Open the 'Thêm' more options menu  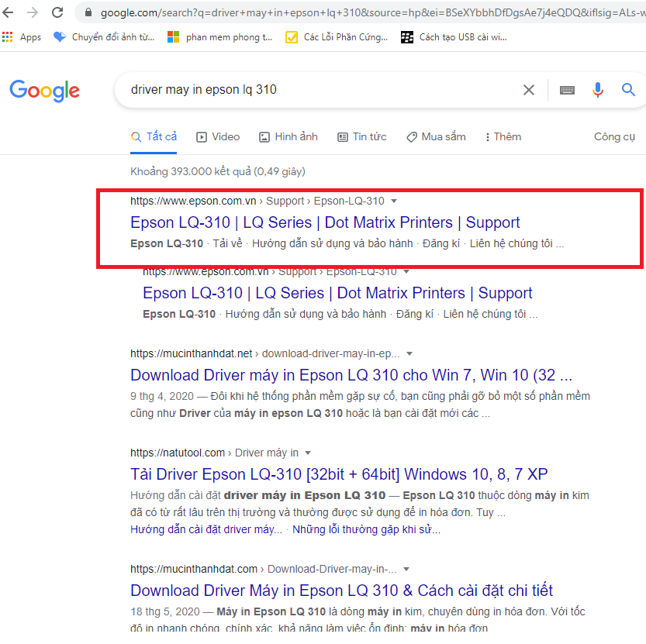tap(503, 136)
